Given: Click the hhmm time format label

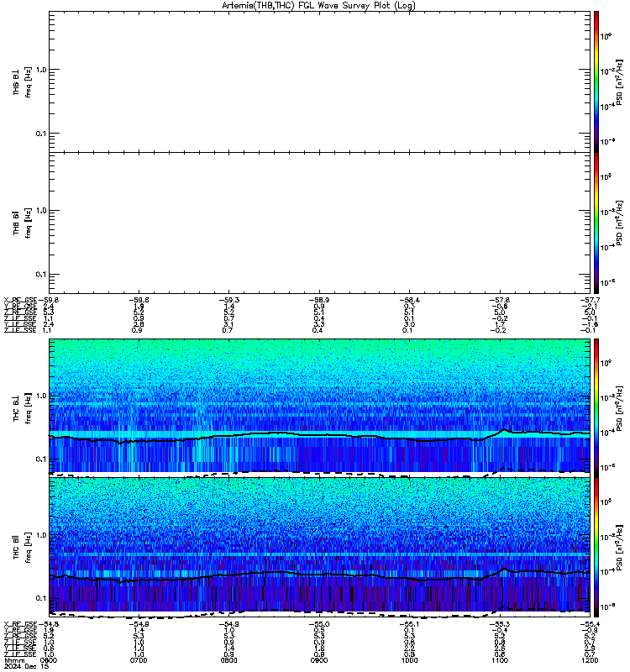Looking at the screenshot, I should click(x=14, y=660).
